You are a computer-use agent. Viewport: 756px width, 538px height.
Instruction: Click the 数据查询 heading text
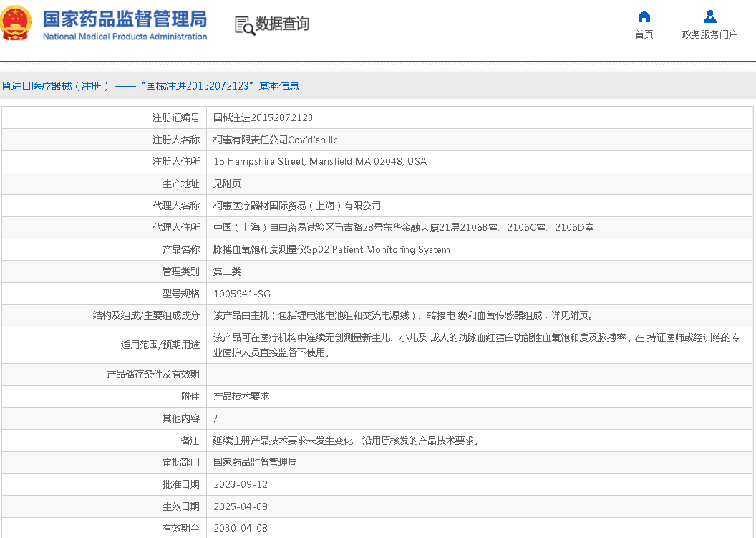coord(283,24)
